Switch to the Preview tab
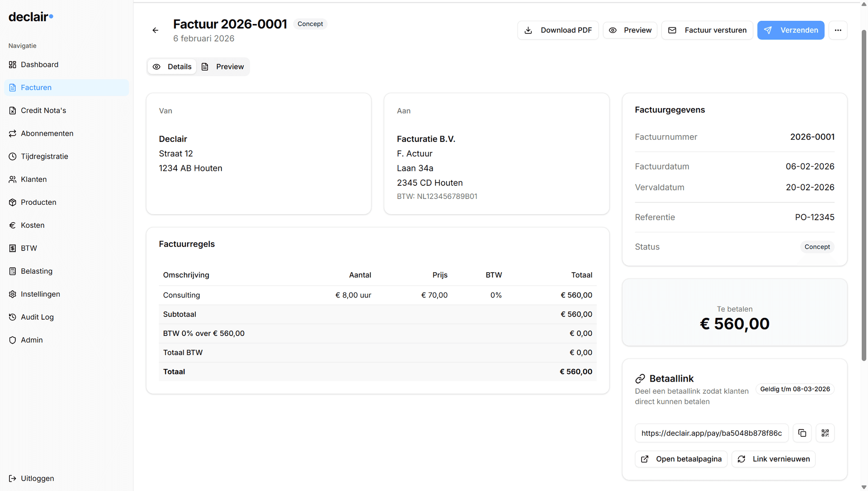The image size is (868, 491). 223,67
